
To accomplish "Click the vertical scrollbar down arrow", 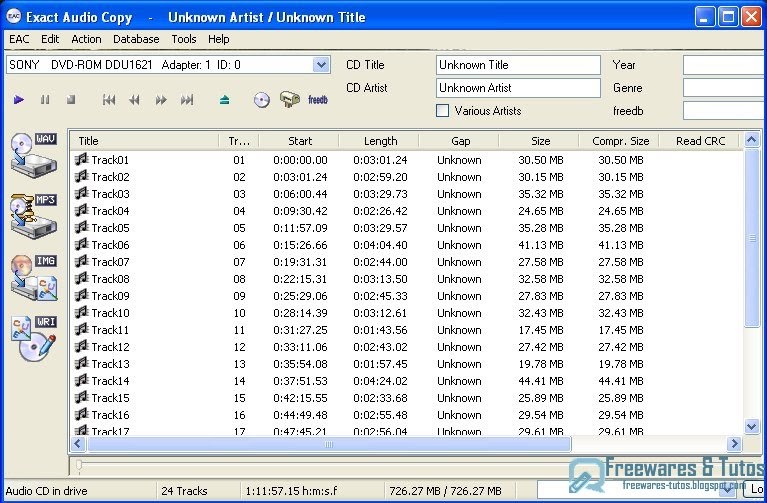I will [x=752, y=427].
